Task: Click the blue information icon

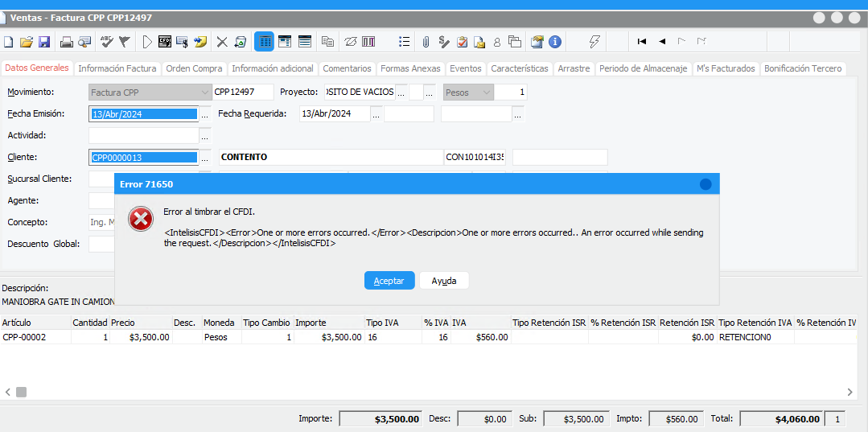Action: 554,42
